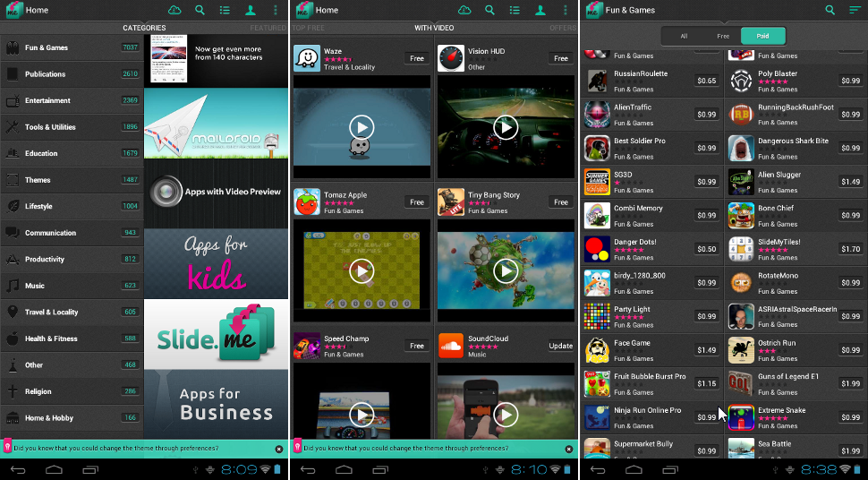Image resolution: width=868 pixels, height=480 pixels.
Task: Tap the SlideME logo in Fun & Games header
Action: tap(594, 10)
